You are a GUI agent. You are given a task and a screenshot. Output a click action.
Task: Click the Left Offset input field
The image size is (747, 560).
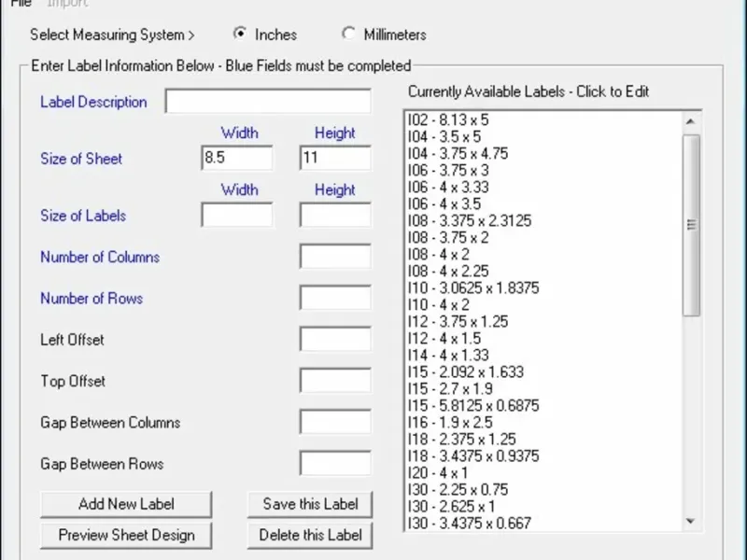(x=334, y=340)
